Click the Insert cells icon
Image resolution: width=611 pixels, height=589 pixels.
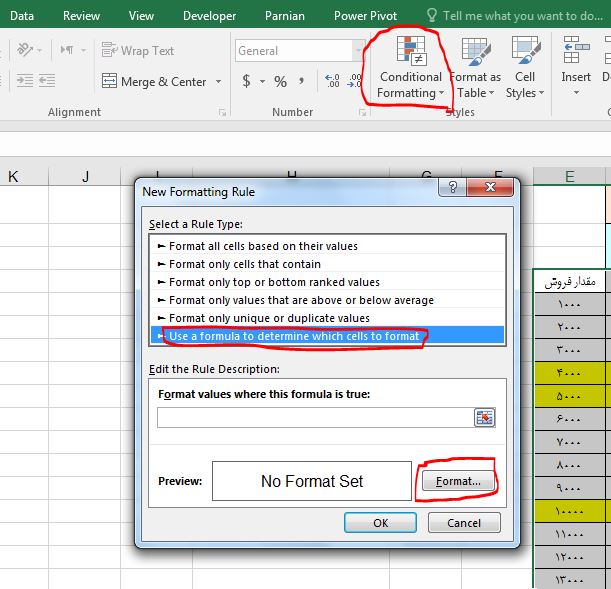(x=576, y=50)
